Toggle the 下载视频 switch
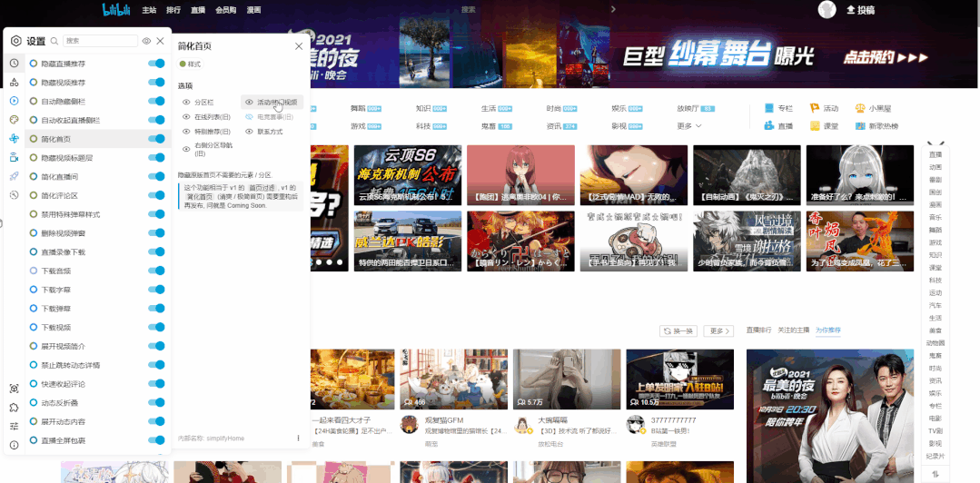The image size is (980, 483). click(x=156, y=327)
